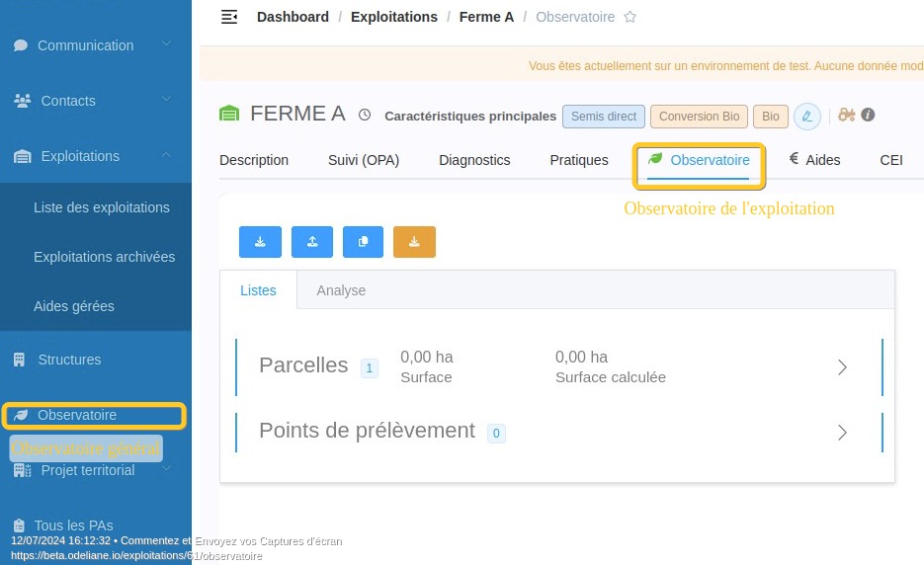Screen dimensions: 924x565
Task: Click the first blue download button
Action: click(x=260, y=242)
